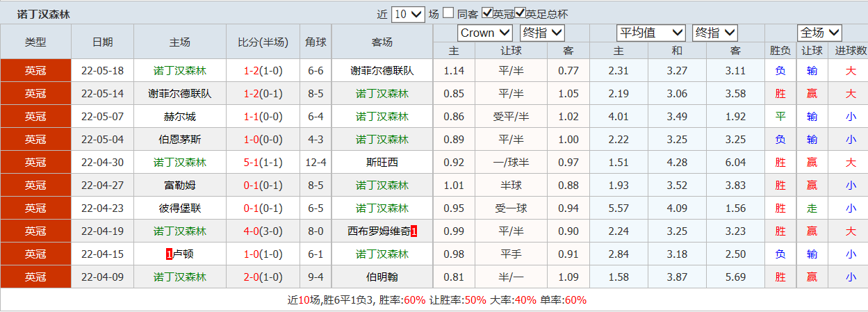This screenshot has height=312, width=868.
Task: Uncheck the 英足总杯 filter checkbox
Action: [x=520, y=13]
